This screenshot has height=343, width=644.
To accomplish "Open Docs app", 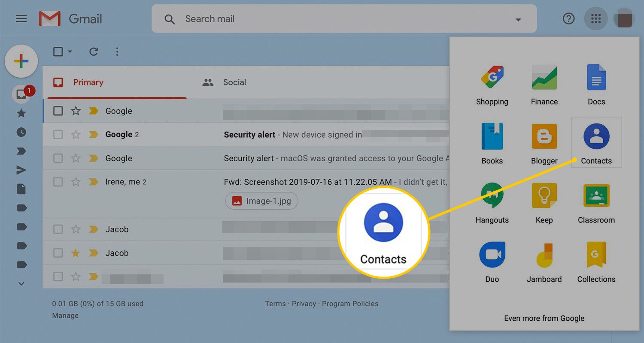I will coord(596,85).
